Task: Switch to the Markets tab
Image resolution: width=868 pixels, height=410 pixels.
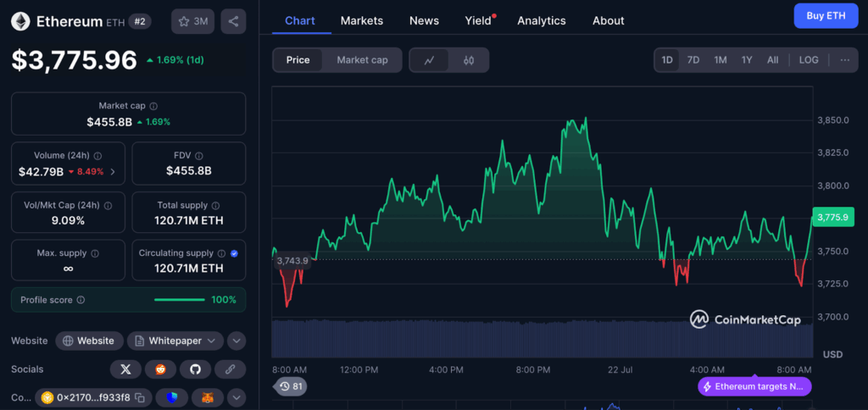Action: 361,20
